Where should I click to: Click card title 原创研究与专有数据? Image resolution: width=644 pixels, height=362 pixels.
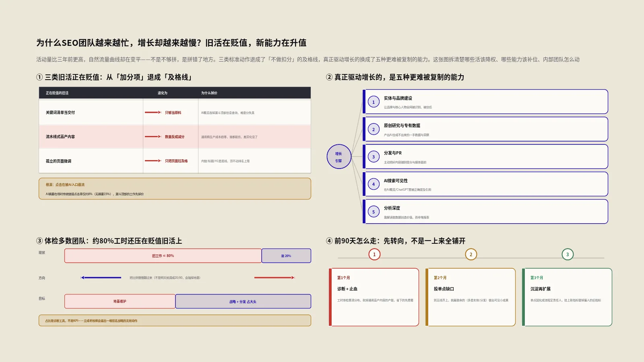click(402, 125)
